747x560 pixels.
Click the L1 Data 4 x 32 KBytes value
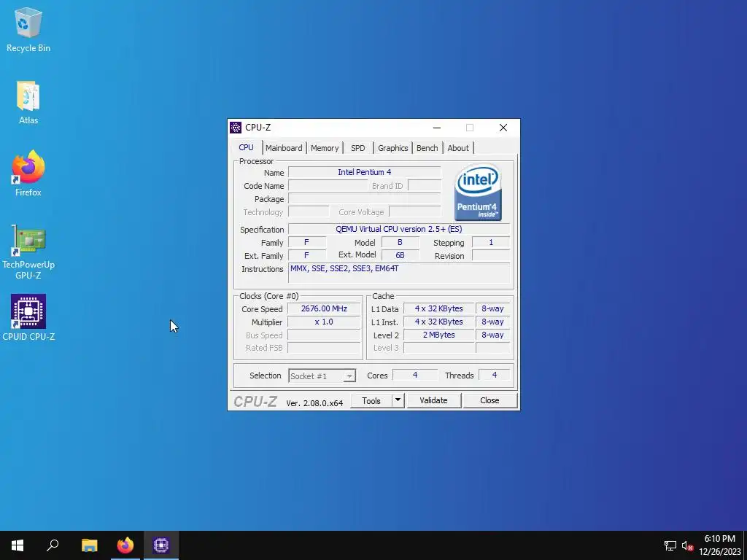click(x=438, y=308)
